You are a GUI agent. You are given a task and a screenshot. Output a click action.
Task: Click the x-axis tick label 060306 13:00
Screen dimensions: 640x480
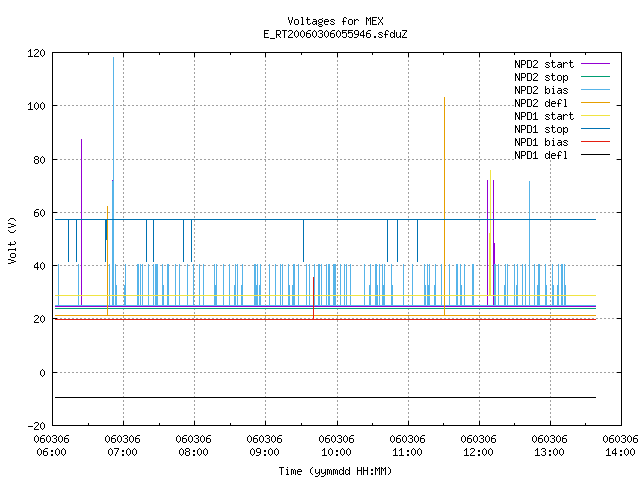coord(549,446)
